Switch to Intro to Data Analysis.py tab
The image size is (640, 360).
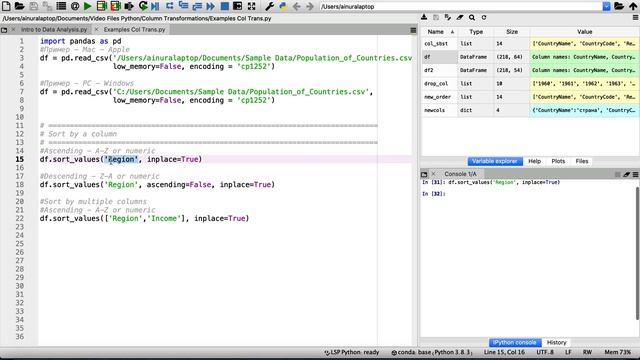point(54,29)
